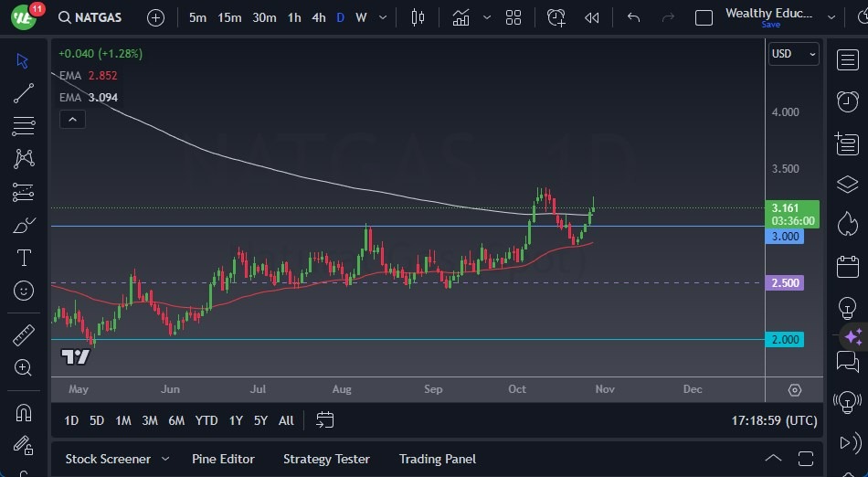Toggle the lock drawings tool
Viewport: 868px width, 477px height.
click(24, 447)
